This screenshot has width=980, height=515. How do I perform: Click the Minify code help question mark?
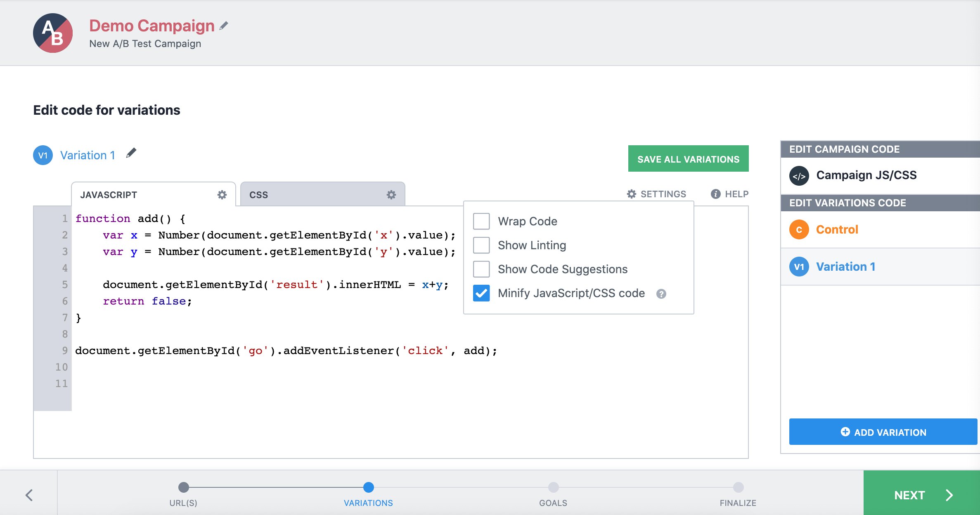[661, 294]
